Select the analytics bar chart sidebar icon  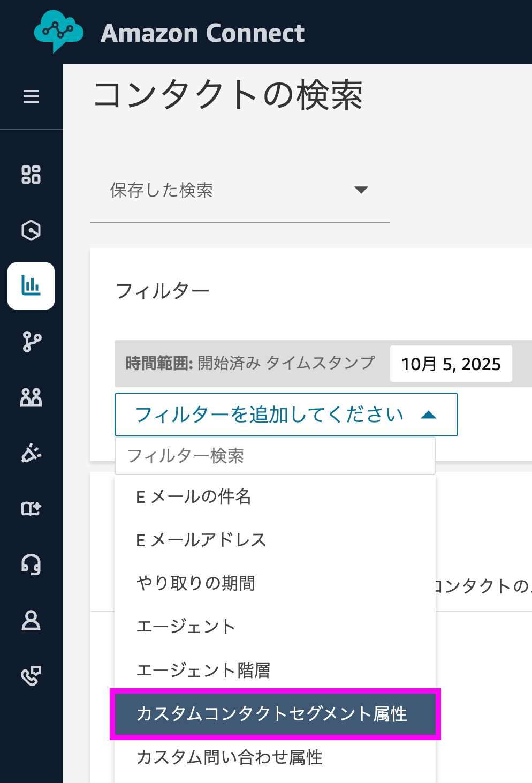point(31,286)
